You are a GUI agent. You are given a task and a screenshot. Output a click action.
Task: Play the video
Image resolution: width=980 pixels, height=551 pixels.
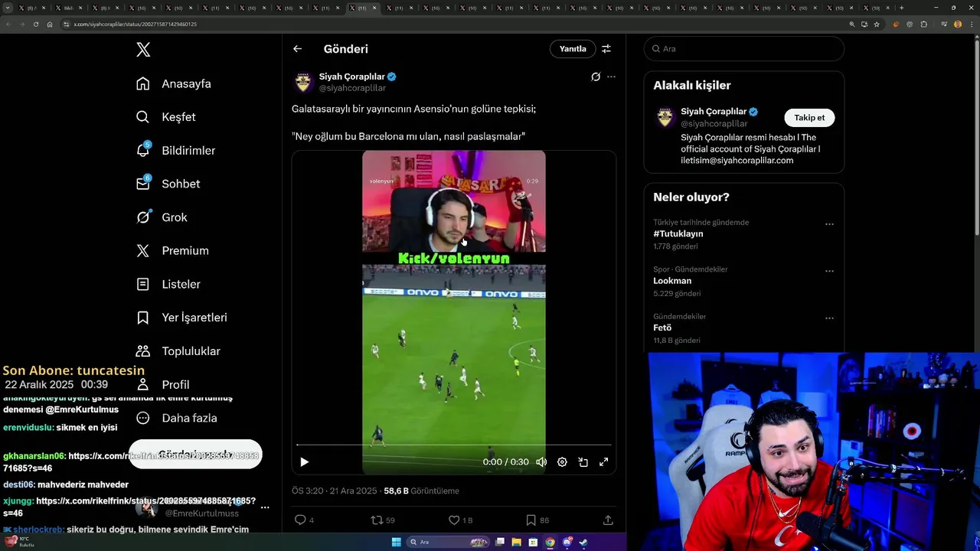pyautogui.click(x=304, y=462)
